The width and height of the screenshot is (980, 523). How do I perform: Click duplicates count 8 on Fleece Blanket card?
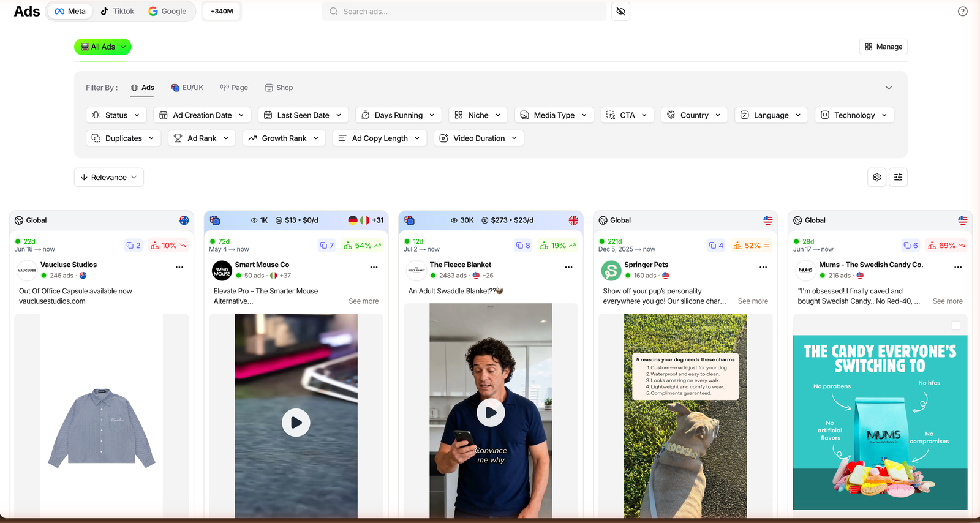(x=523, y=246)
